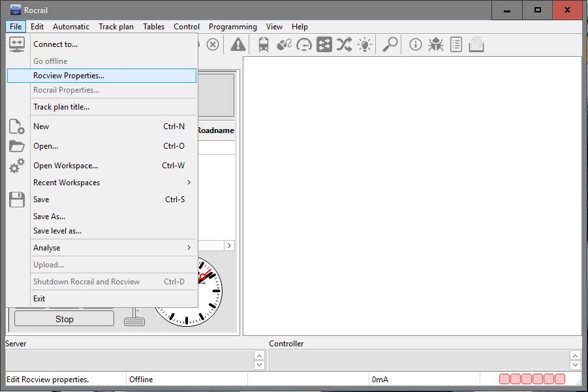The width and height of the screenshot is (588, 392).
Task: Click the speedometer clock toolbar icon
Action: coord(303,44)
